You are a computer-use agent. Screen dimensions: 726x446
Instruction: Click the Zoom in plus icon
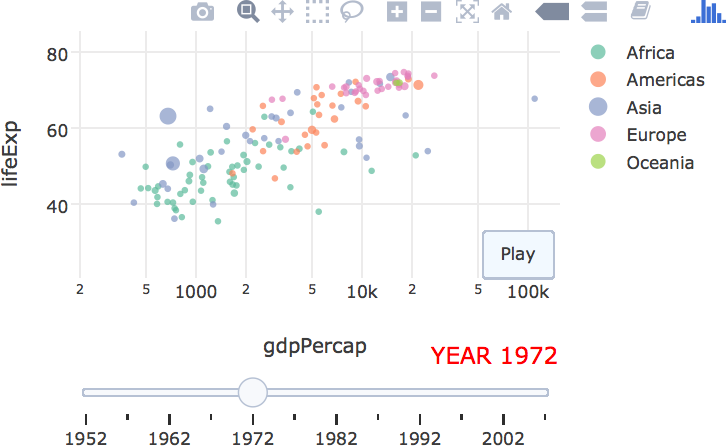397,12
